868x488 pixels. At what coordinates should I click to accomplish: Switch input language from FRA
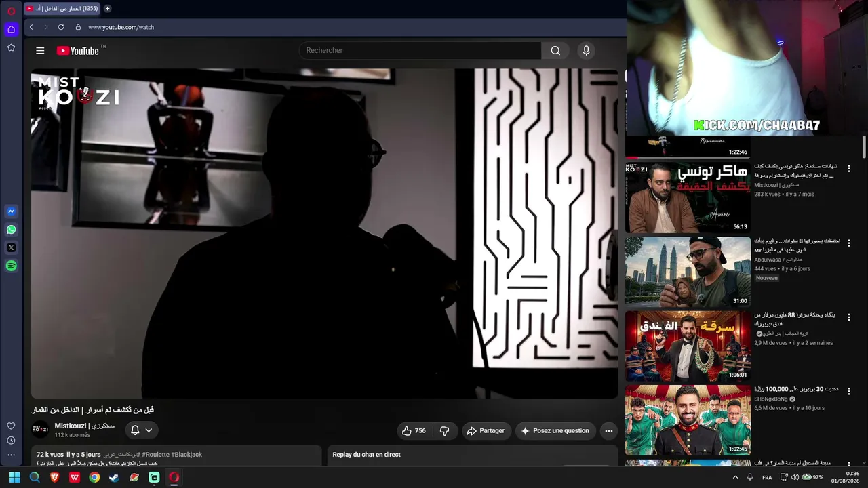[x=767, y=477]
